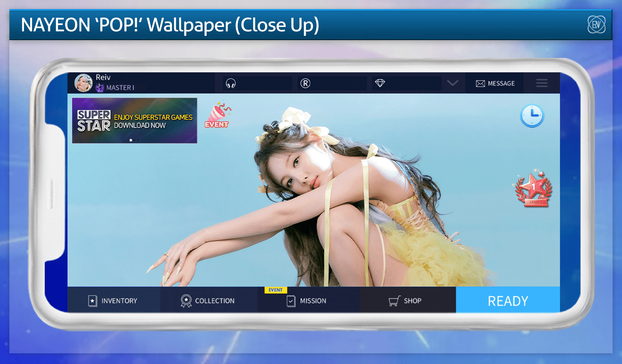Click the yellow EVENT tag above Mission
The width and height of the screenshot is (622, 364).
(275, 290)
